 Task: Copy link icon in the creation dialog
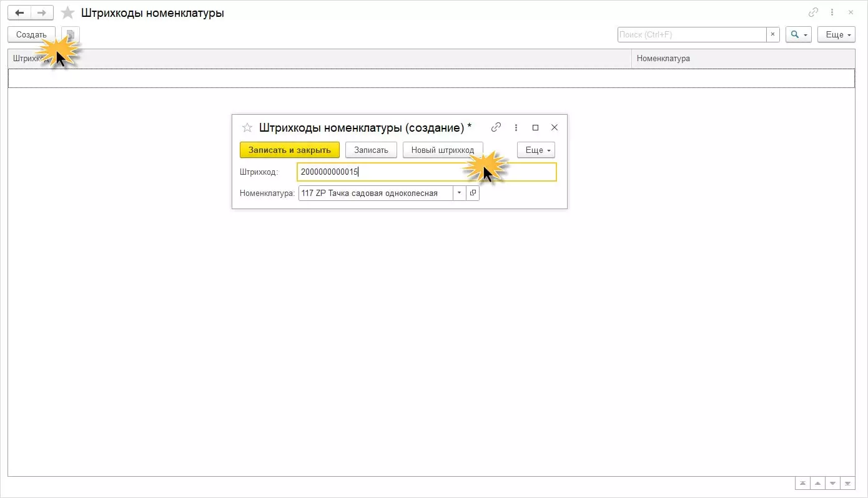click(x=496, y=127)
